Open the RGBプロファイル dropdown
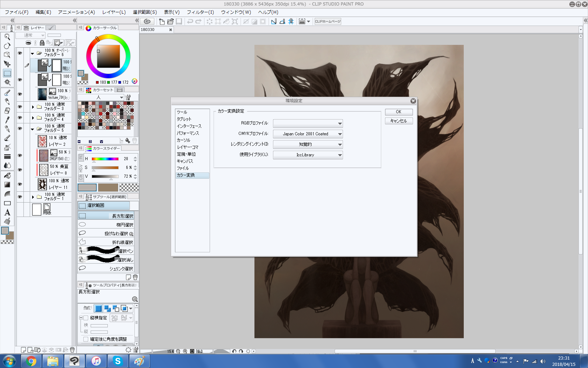 (308, 123)
